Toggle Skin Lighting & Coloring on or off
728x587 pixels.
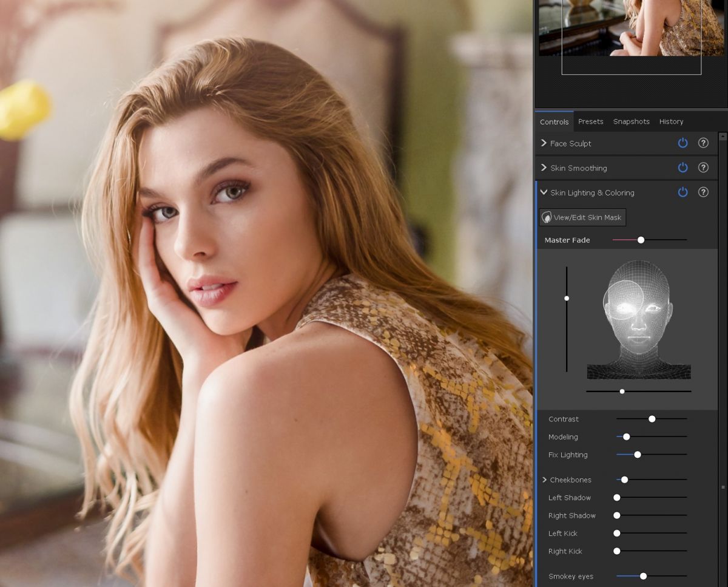[x=682, y=192]
